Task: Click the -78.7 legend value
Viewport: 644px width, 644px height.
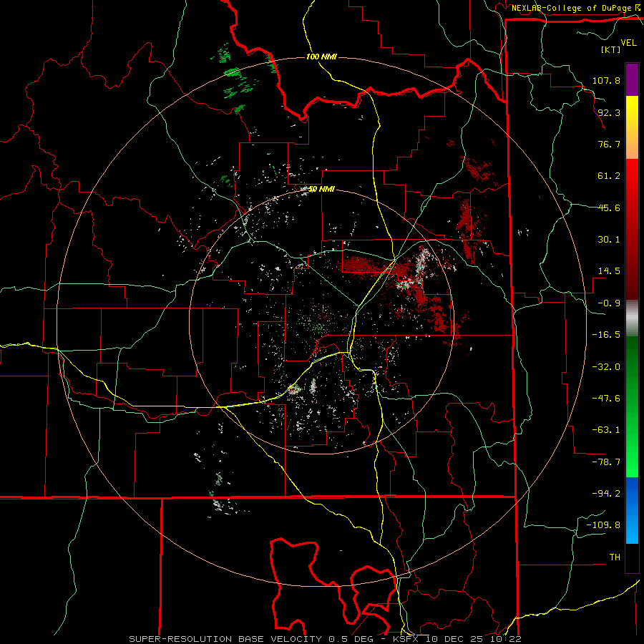Action: pos(606,462)
